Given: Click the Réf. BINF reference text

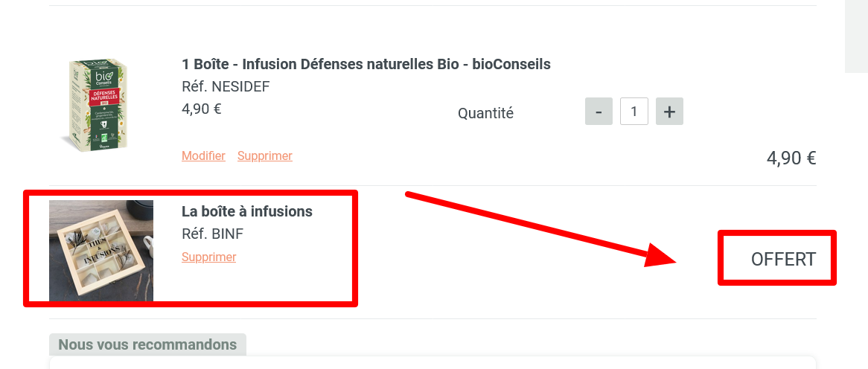Looking at the screenshot, I should click(212, 234).
